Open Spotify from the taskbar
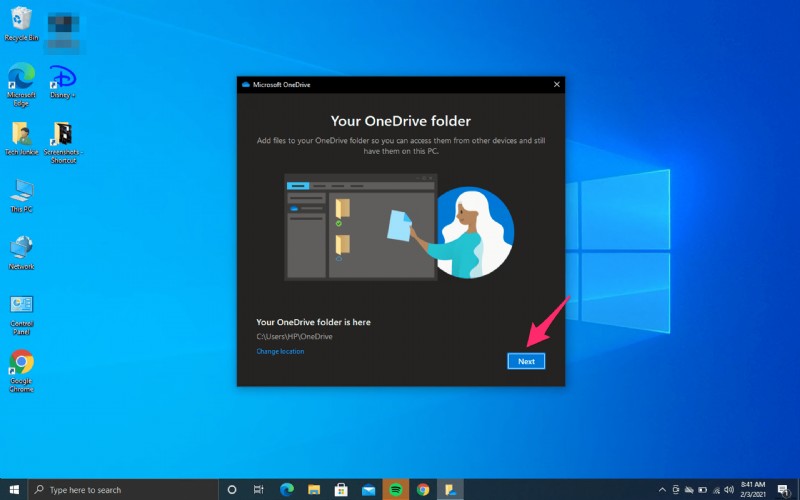This screenshot has height=500, width=800. (395, 490)
